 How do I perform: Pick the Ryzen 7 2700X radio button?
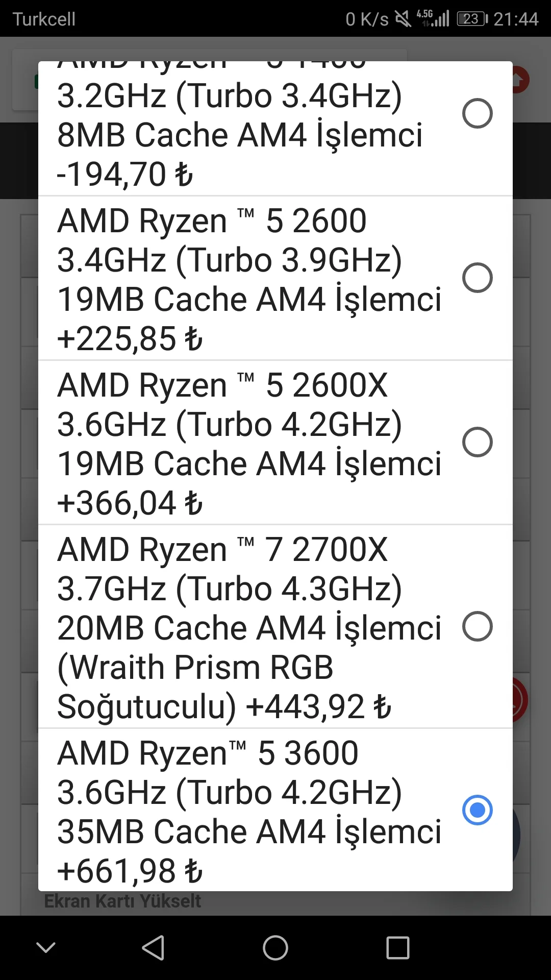tap(477, 626)
